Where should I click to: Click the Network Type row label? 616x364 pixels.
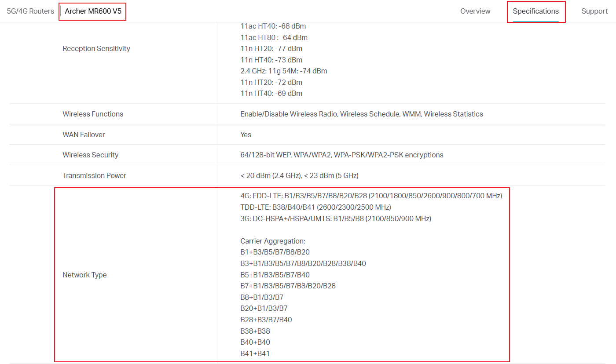[84, 275]
